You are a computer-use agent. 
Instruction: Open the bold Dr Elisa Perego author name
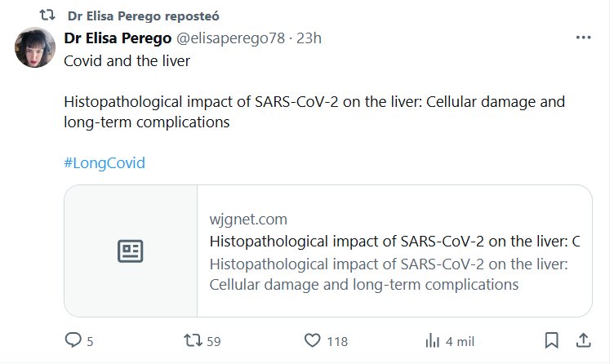point(115,38)
